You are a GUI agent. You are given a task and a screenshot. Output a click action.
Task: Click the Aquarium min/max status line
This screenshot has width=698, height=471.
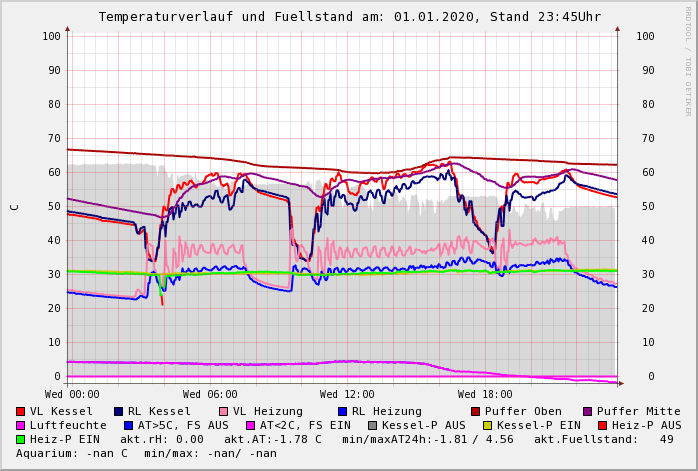tap(146, 453)
